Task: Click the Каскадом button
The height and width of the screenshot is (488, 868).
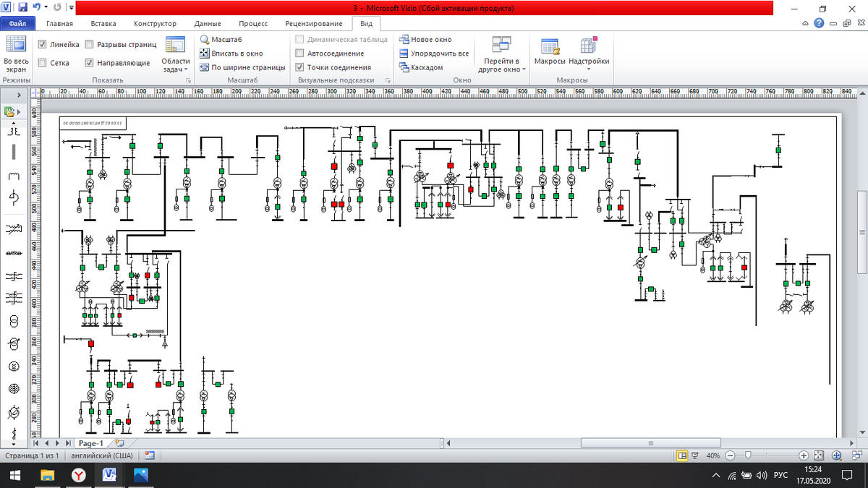Action: pyautogui.click(x=422, y=67)
